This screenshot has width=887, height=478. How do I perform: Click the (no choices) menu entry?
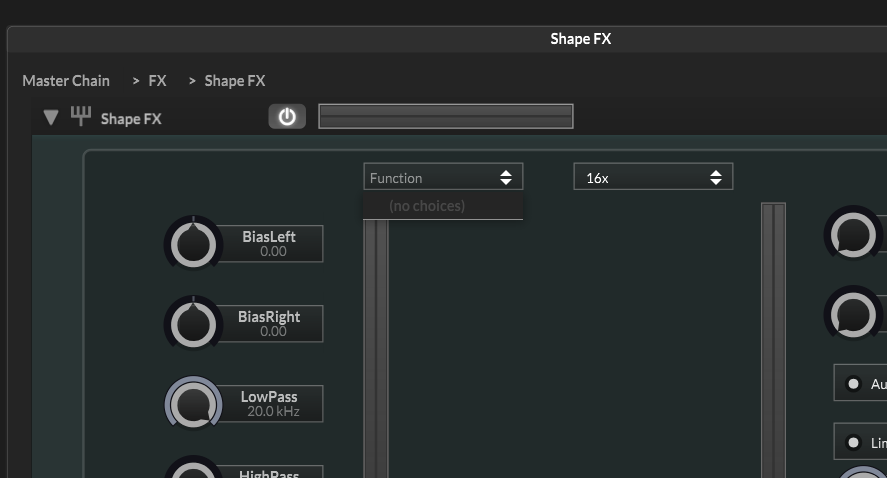tap(443, 206)
